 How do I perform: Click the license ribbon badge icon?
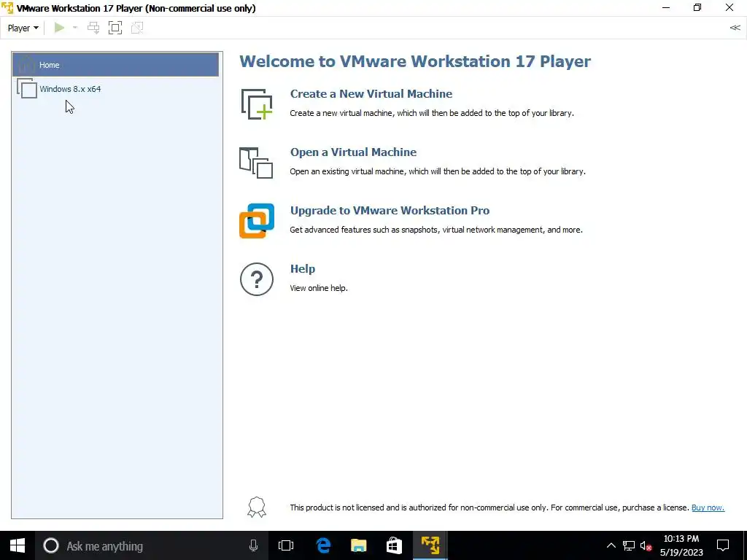pyautogui.click(x=257, y=507)
